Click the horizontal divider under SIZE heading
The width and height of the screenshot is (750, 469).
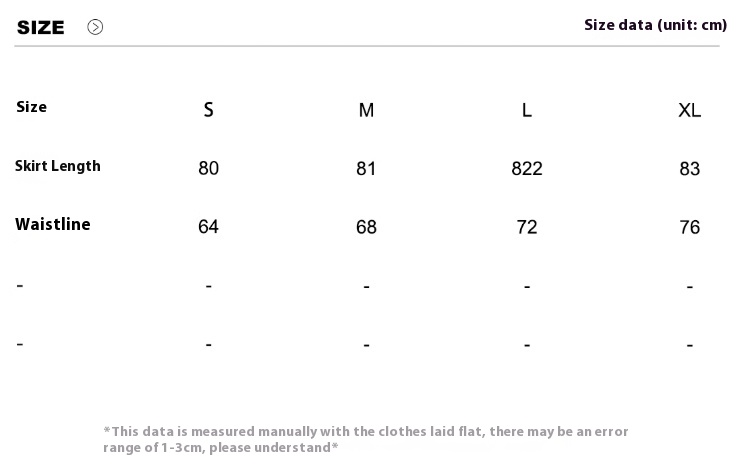tap(367, 46)
